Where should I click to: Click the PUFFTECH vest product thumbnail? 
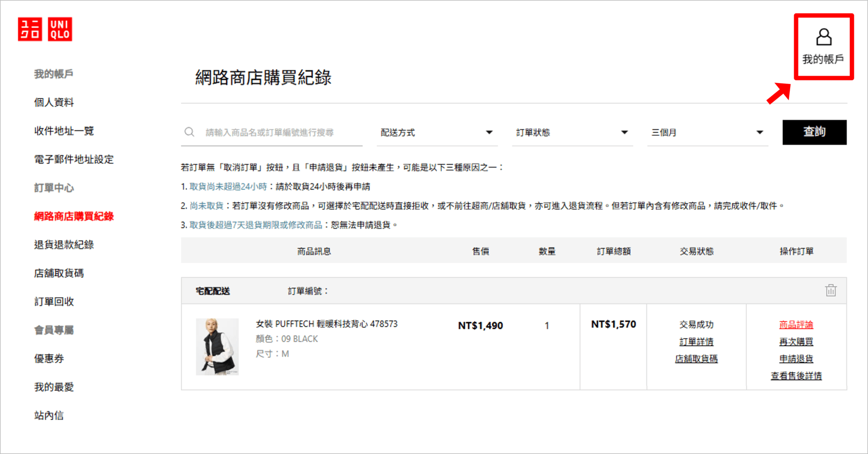tap(217, 346)
